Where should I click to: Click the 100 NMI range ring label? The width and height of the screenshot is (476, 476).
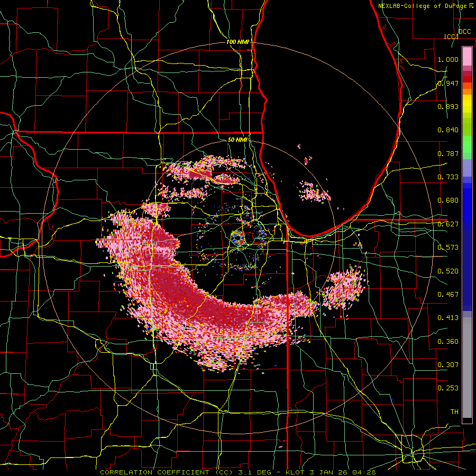tap(237, 42)
